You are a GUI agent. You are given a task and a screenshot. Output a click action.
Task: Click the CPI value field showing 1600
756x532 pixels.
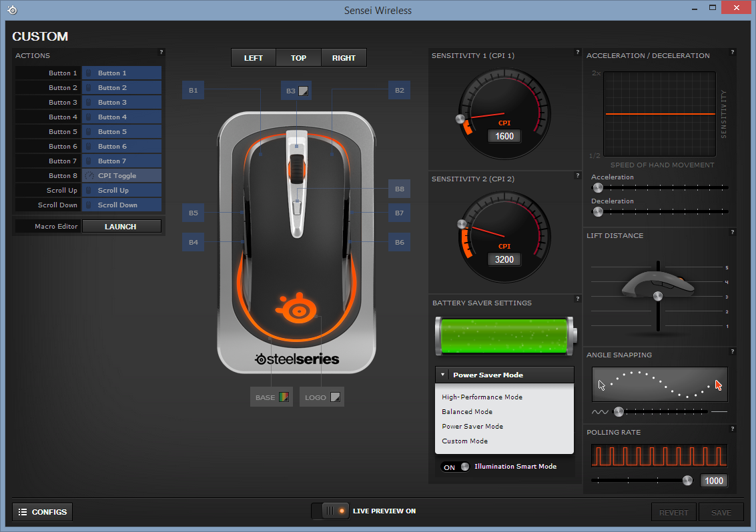click(x=504, y=137)
